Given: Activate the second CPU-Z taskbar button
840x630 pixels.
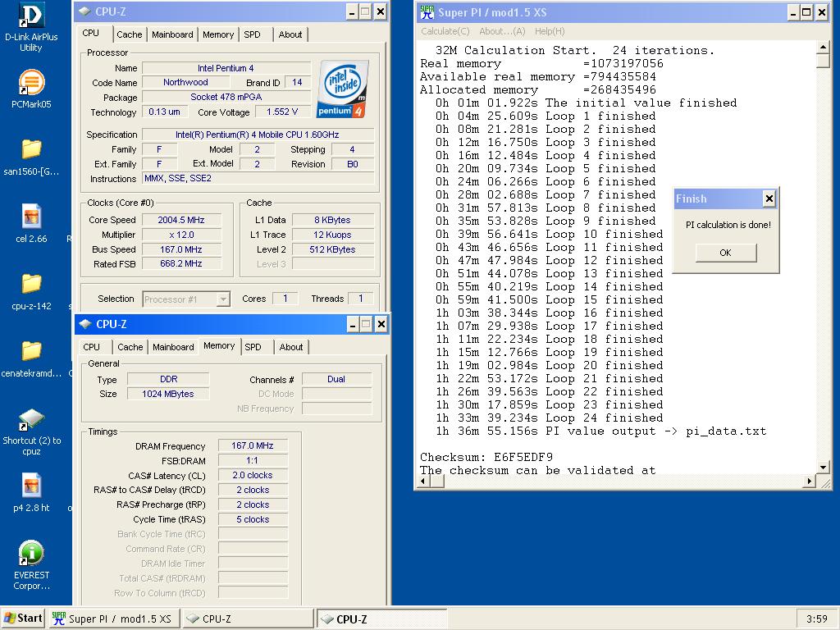Looking at the screenshot, I should (x=381, y=619).
